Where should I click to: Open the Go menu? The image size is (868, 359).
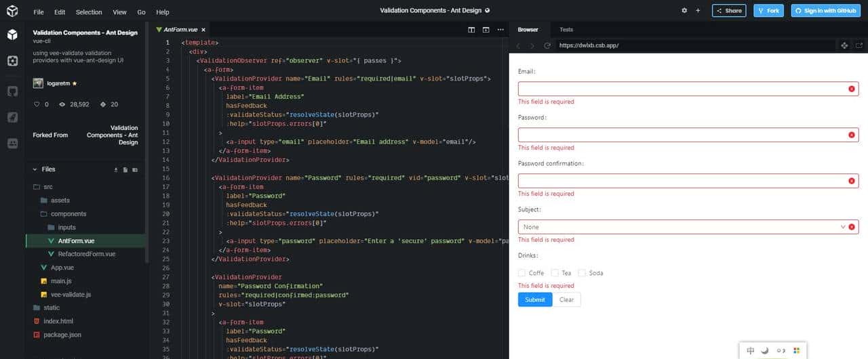click(141, 12)
